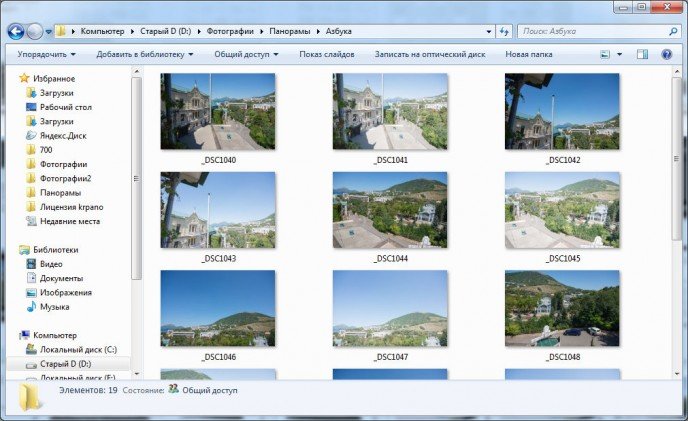Select the _DSC1040 photo thumbnail

click(218, 112)
